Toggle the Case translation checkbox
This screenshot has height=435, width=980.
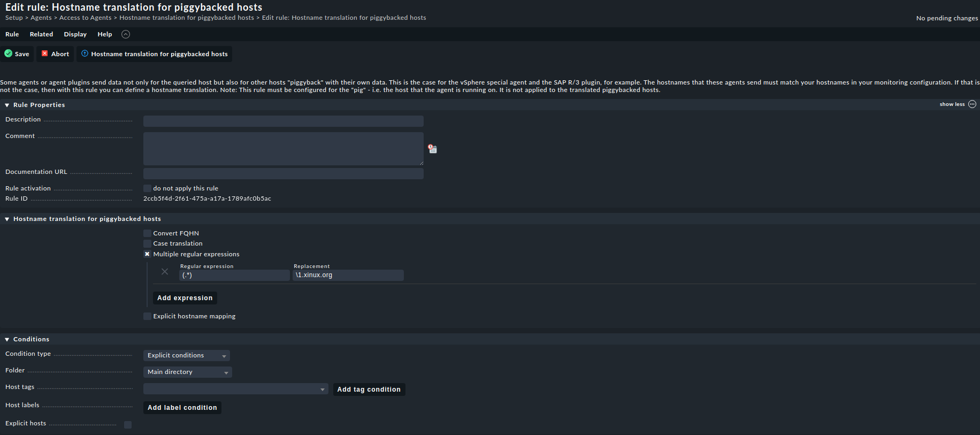coord(147,243)
